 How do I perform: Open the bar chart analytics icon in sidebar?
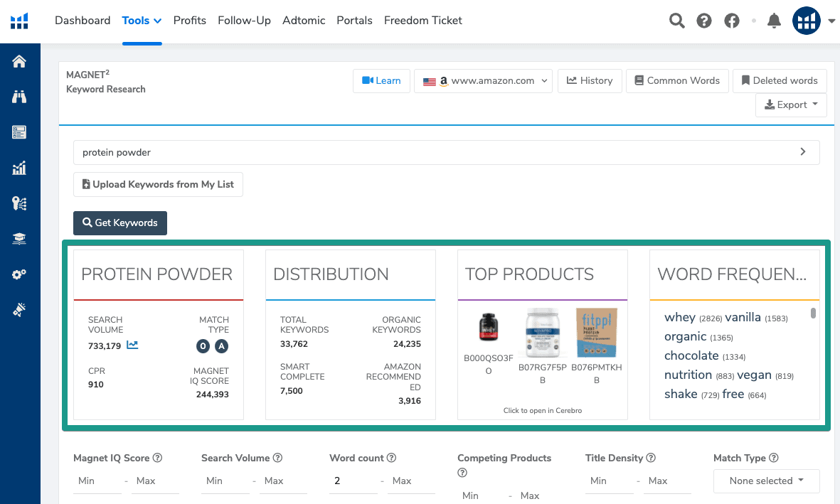pos(19,168)
